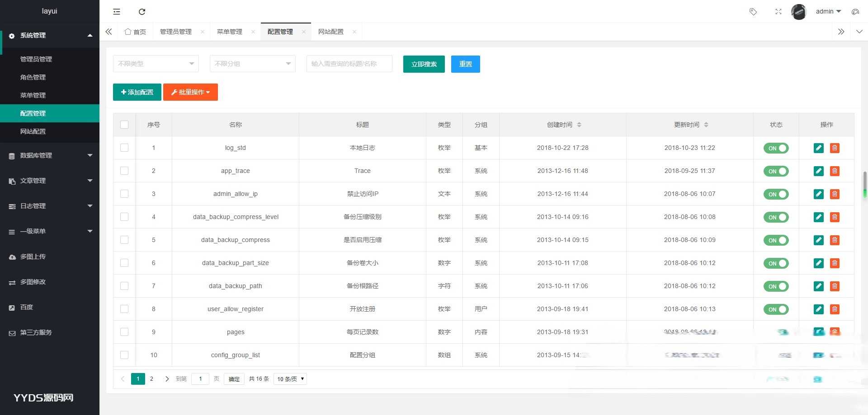The height and width of the screenshot is (415, 868).
Task: Open the 不限分组 group dropdown
Action: coord(252,64)
